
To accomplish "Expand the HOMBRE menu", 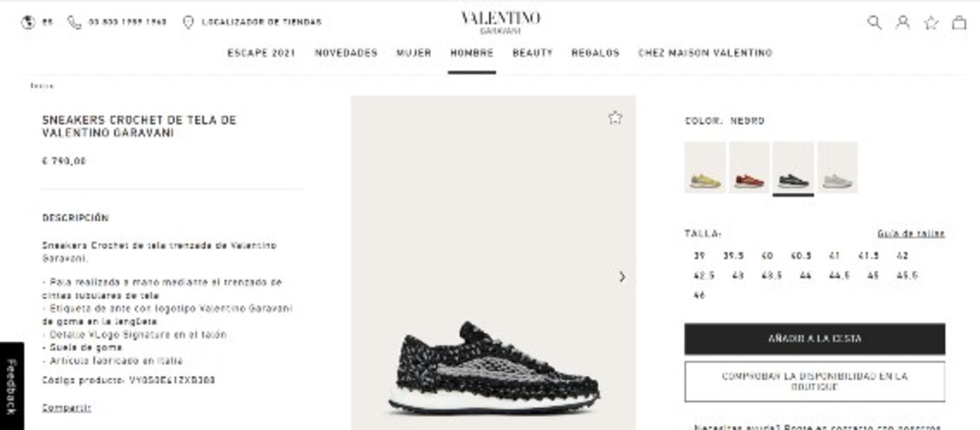I will tap(472, 53).
